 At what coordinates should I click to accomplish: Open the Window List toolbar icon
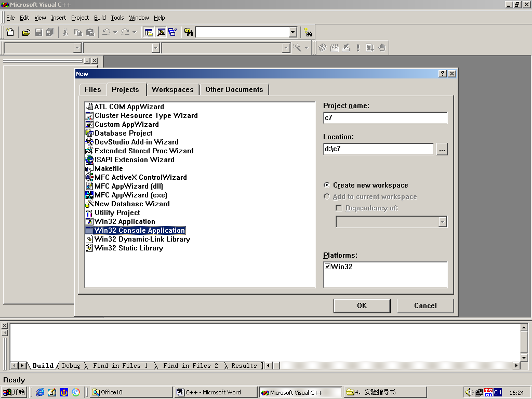point(172,32)
